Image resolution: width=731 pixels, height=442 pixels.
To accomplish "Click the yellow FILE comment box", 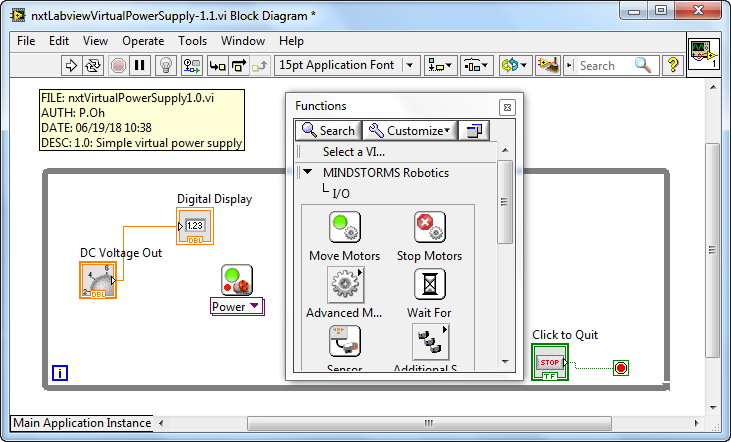I will click(142, 120).
